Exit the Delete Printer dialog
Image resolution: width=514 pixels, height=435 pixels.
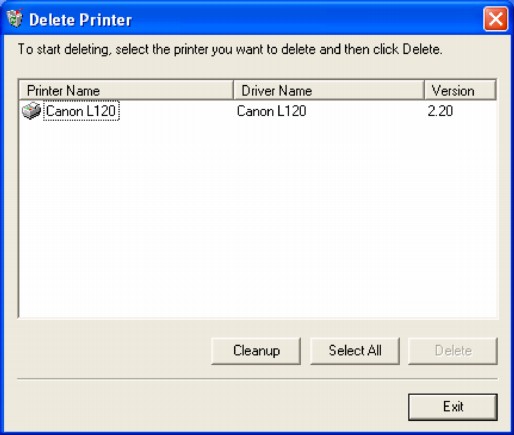coord(453,407)
